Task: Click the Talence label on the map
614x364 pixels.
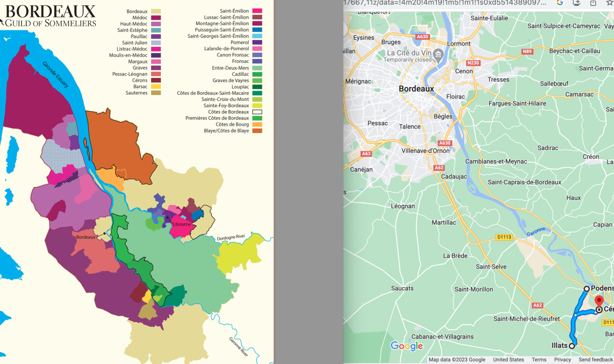Action: (410, 127)
